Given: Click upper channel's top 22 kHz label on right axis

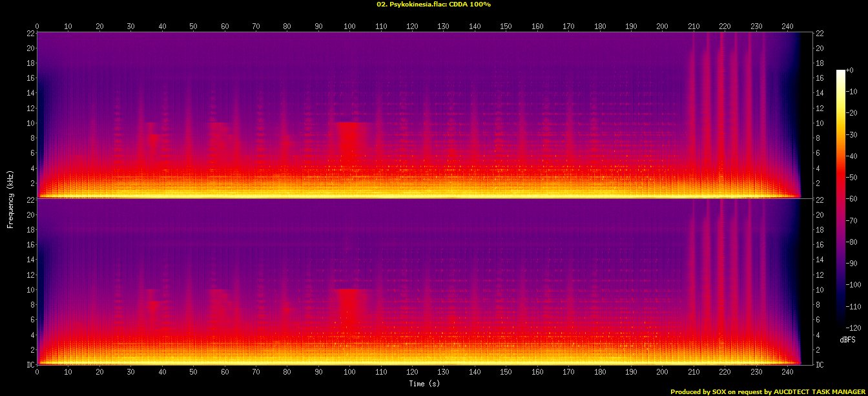Looking at the screenshot, I should point(820,34).
